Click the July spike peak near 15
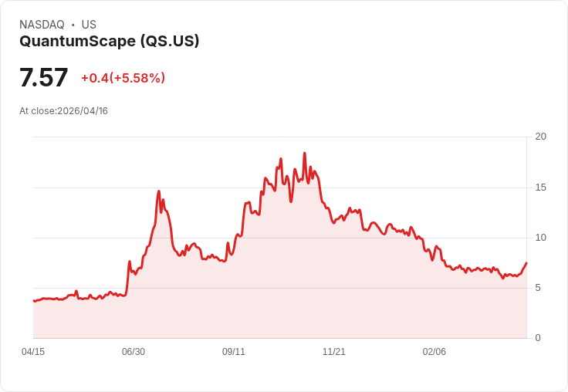 [x=159, y=191]
